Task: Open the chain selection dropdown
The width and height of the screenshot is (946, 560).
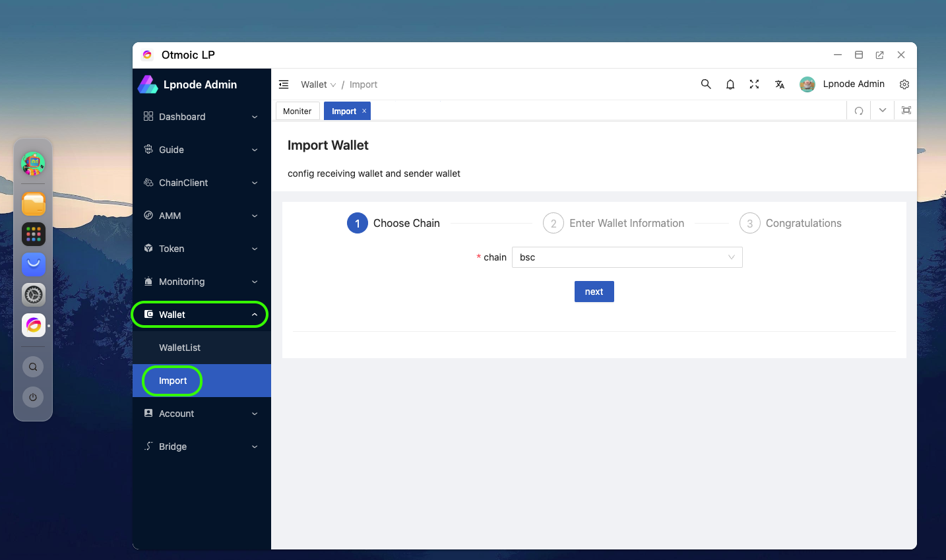Action: tap(627, 257)
